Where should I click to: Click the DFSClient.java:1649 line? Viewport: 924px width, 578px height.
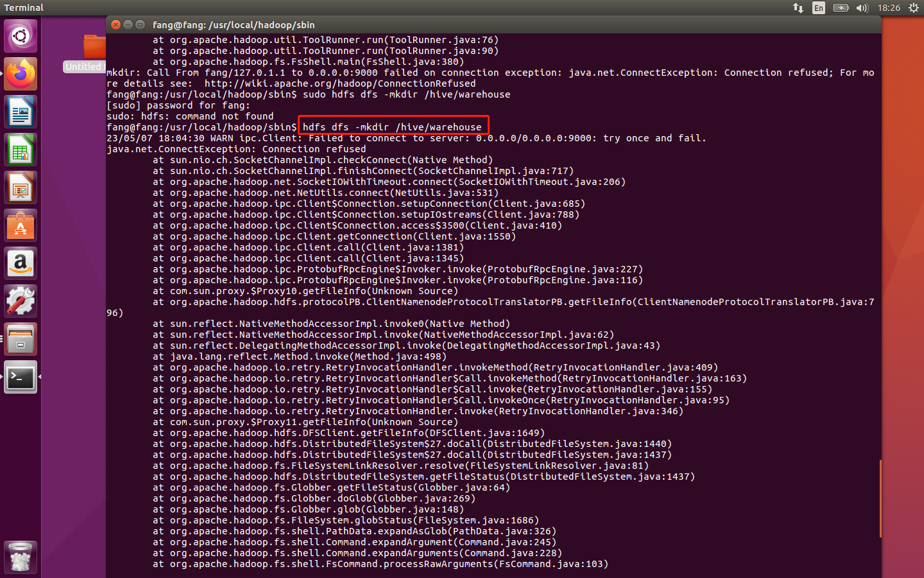click(x=348, y=433)
